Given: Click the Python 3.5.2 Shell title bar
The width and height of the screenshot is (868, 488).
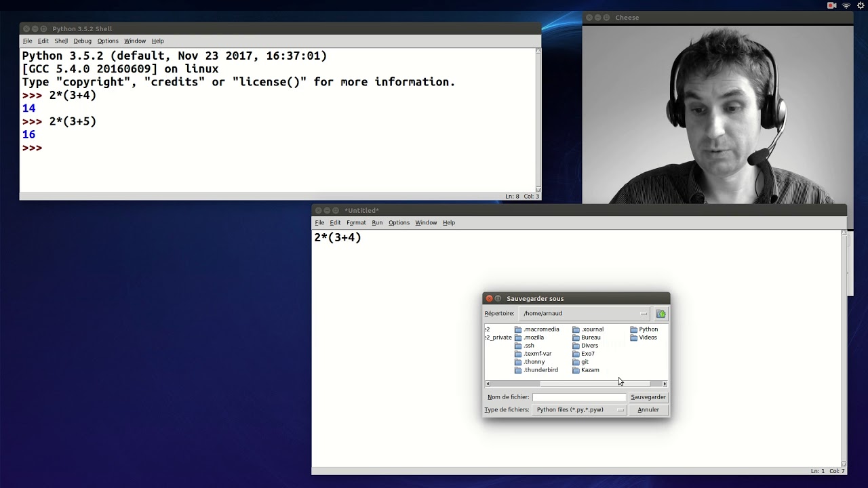Looking at the screenshot, I should point(280,28).
